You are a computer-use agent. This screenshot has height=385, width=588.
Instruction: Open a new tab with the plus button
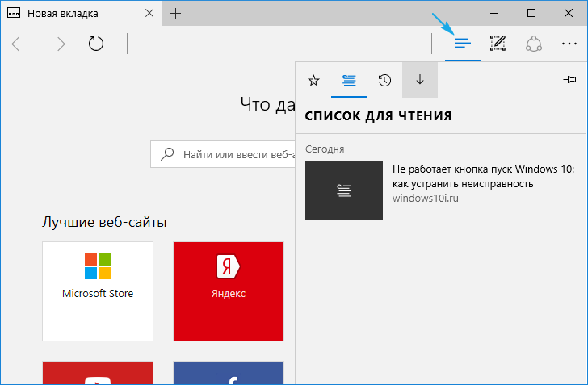click(x=176, y=14)
